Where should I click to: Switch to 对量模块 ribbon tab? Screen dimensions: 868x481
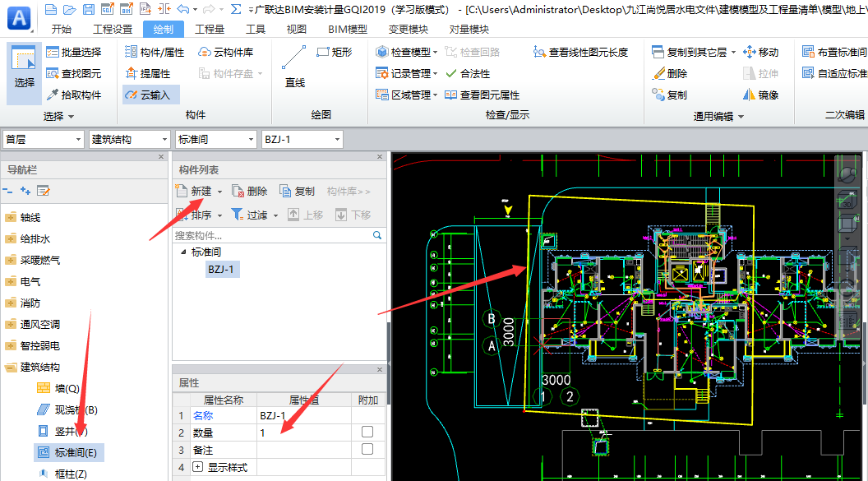click(x=469, y=30)
